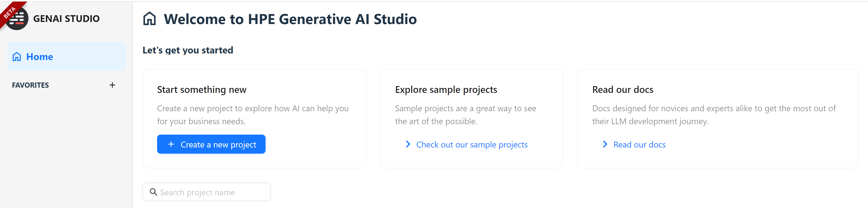Click the Read our docs card heading
868x208 pixels.
pyautogui.click(x=623, y=89)
